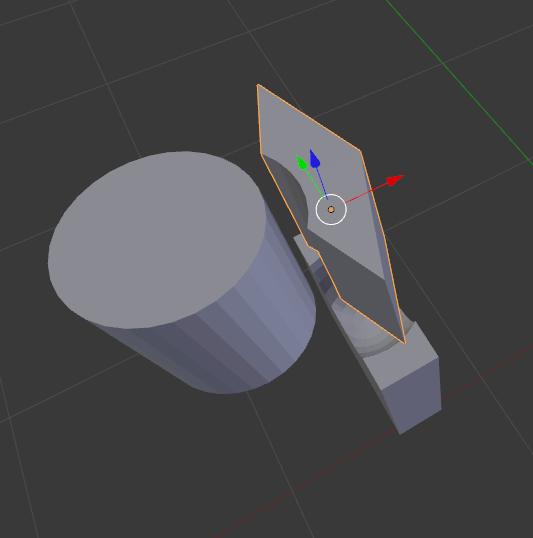Click the red X-axis gizmo line shaft
The height and width of the screenshot is (538, 533).
point(366,194)
